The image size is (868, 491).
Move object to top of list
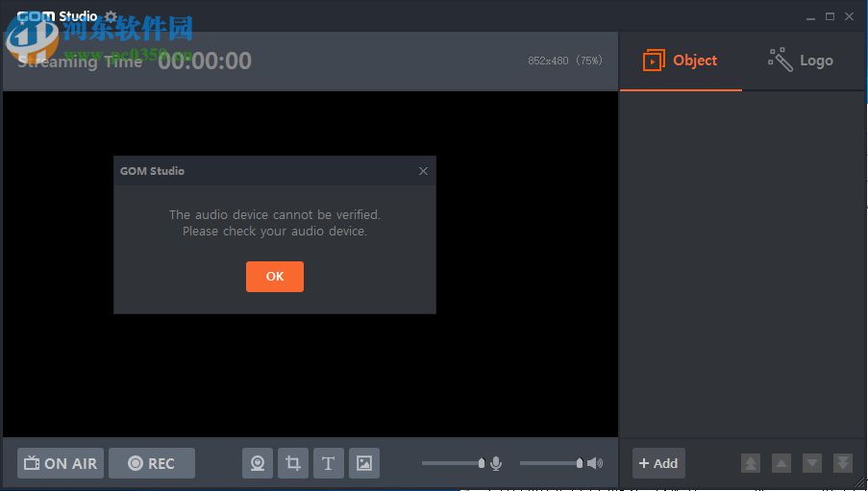click(x=750, y=463)
